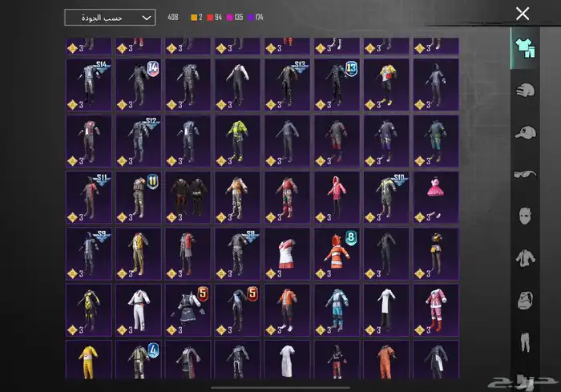The image size is (561, 392).
Task: Switch to the glasses category icon
Action: pyautogui.click(x=524, y=173)
